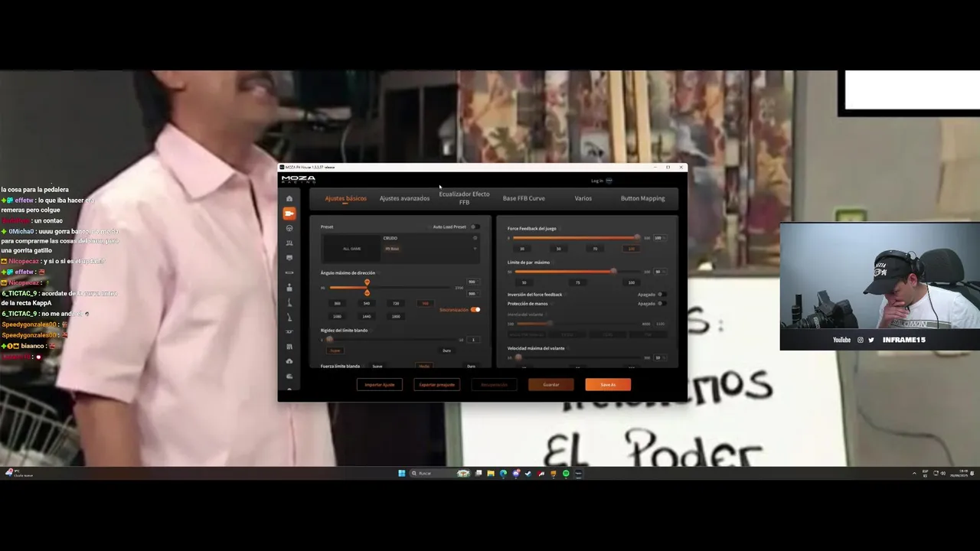The height and width of the screenshot is (551, 980).
Task: Click the Log in link
Action: (597, 181)
